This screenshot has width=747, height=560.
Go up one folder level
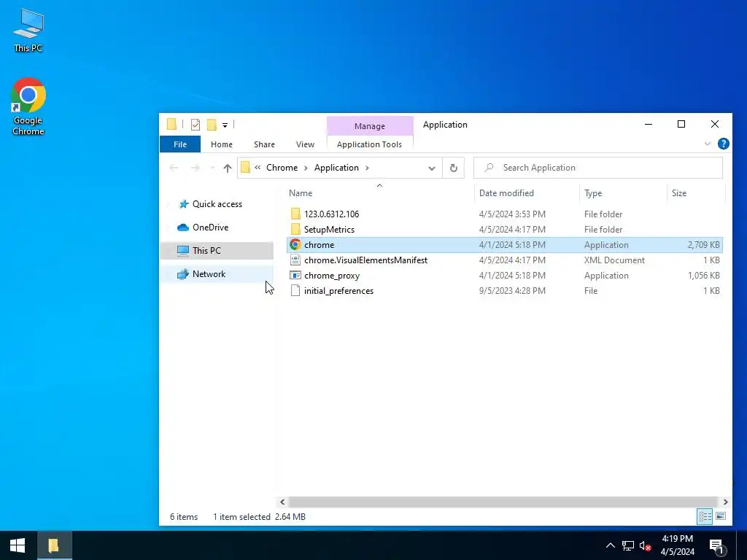(228, 168)
